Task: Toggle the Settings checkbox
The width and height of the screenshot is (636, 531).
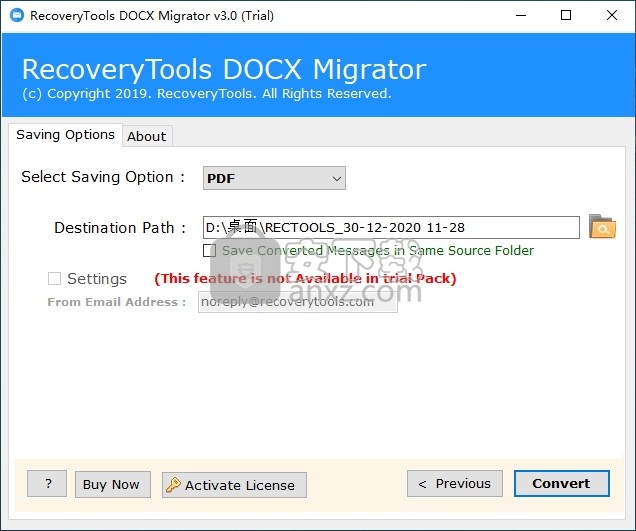Action: [x=54, y=279]
